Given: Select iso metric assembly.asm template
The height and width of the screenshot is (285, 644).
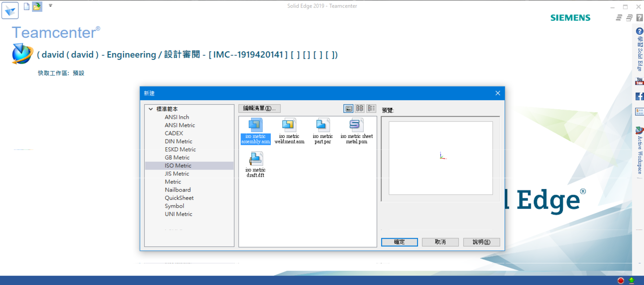Looking at the screenshot, I should point(255,131).
